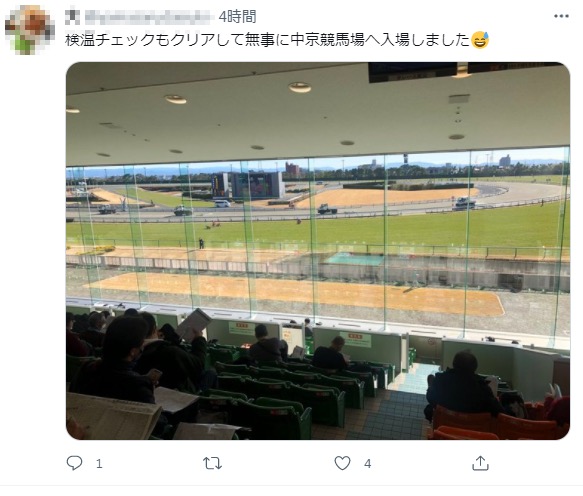Open the tweet via the 4時間 timestamp
This screenshot has width=583, height=496.
coord(237,17)
